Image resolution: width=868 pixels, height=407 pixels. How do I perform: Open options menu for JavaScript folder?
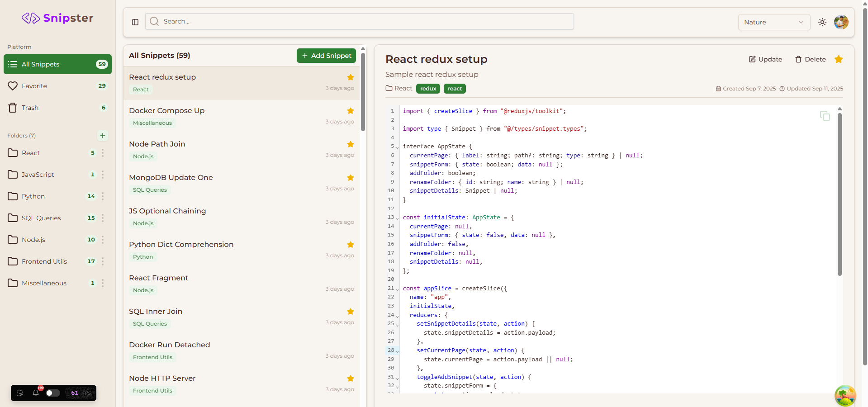(x=103, y=175)
